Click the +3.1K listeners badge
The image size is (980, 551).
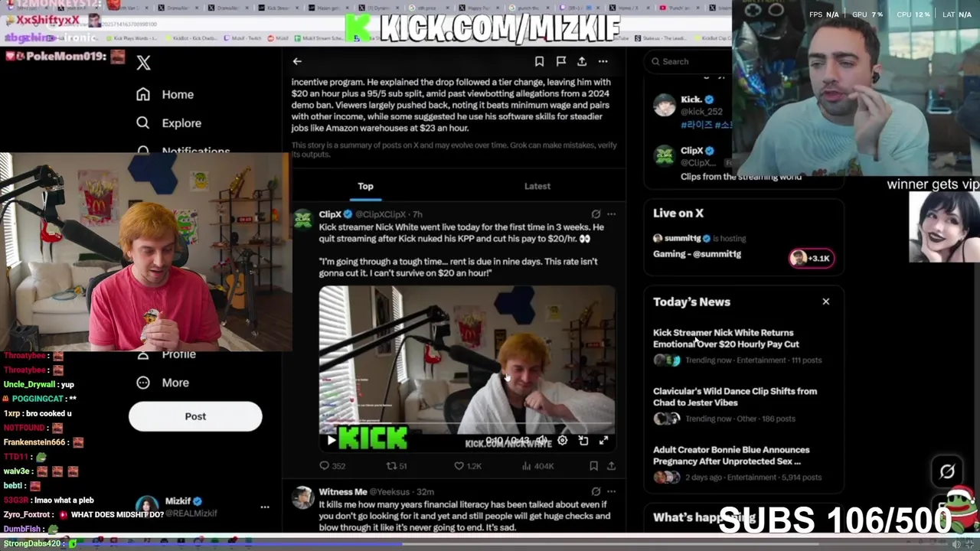pyautogui.click(x=812, y=258)
